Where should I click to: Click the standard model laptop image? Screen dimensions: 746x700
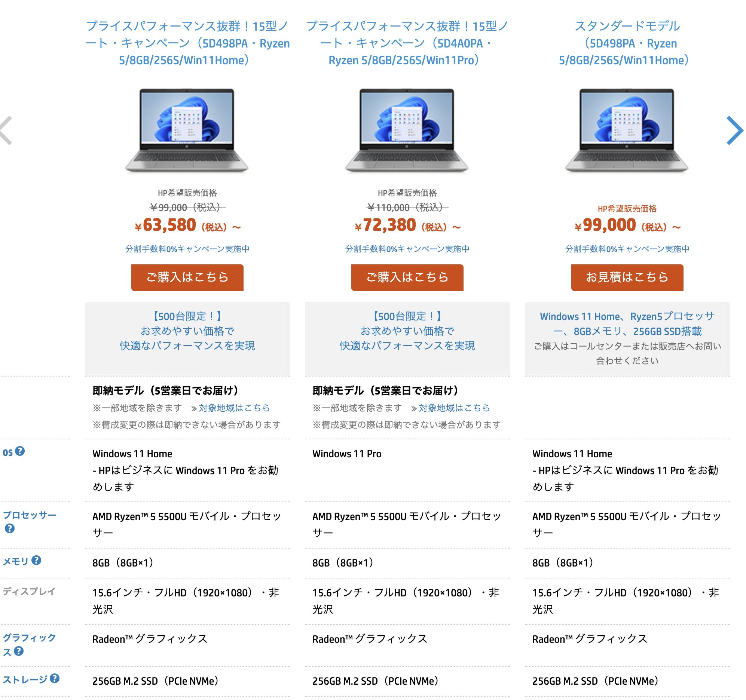pyautogui.click(x=627, y=131)
